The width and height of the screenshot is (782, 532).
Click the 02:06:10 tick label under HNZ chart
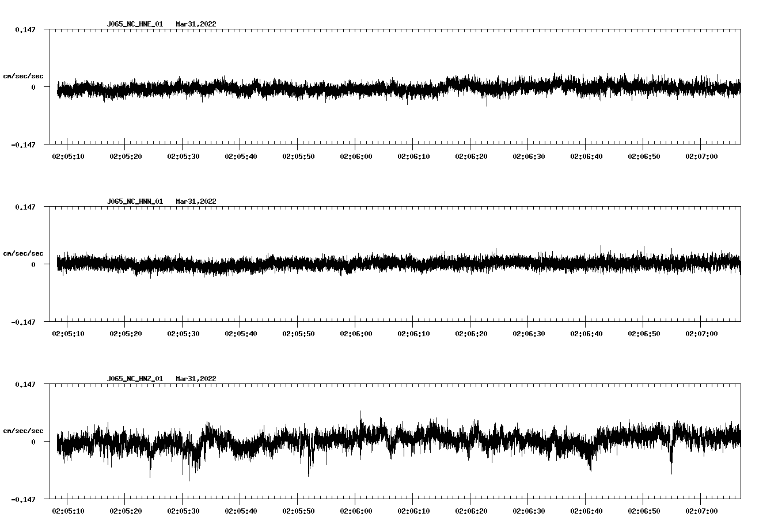tap(413, 511)
